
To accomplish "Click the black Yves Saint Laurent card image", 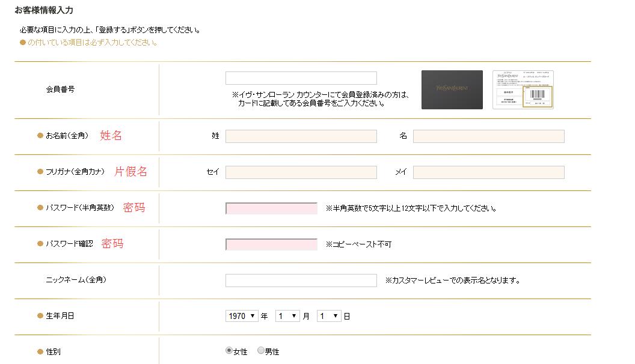I will pos(452,89).
